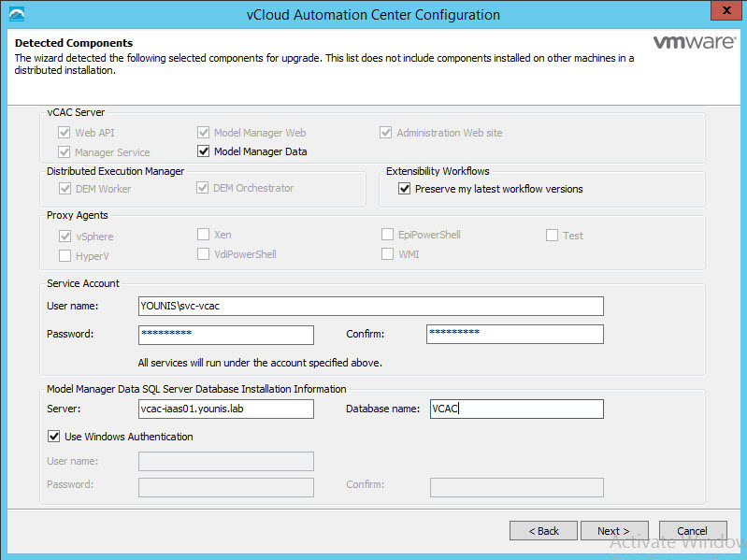Click the SQL Server name field

[x=225, y=409]
